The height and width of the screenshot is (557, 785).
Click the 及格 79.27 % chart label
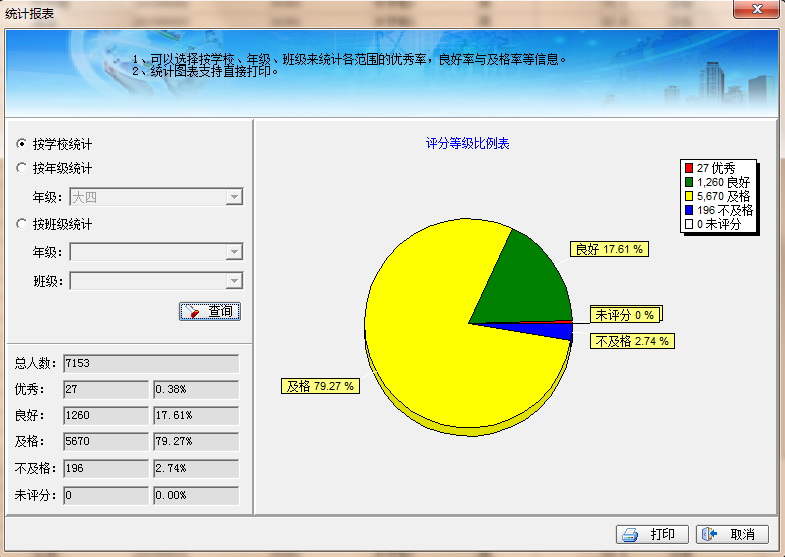coord(320,386)
